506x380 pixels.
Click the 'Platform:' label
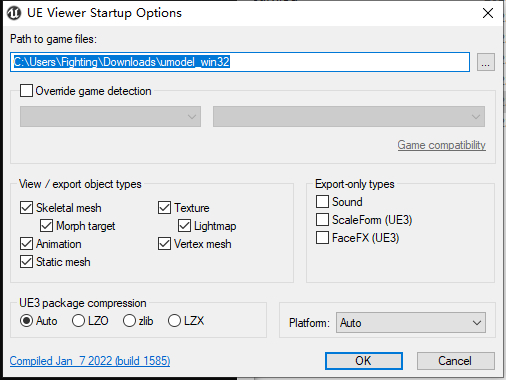click(x=309, y=323)
